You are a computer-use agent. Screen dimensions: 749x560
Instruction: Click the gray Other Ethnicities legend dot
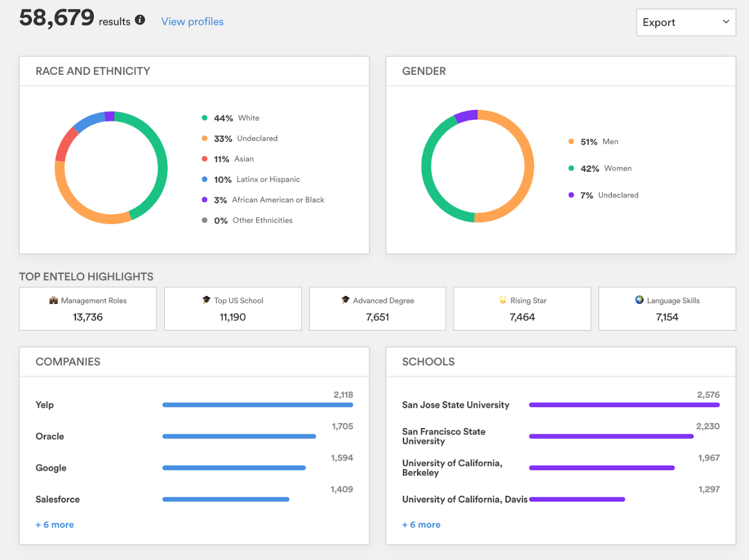pyautogui.click(x=205, y=220)
